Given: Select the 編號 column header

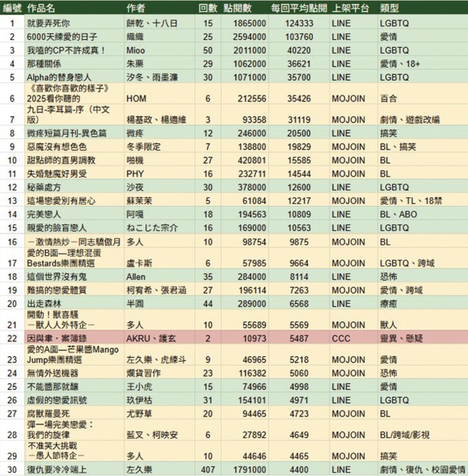Looking at the screenshot, I should point(12,8).
